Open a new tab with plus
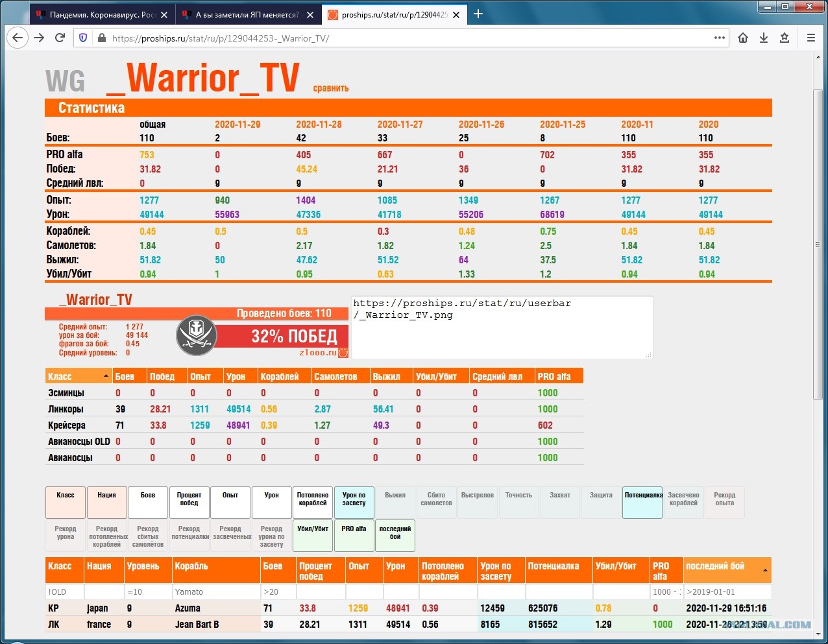Image resolution: width=828 pixels, height=644 pixels. 478,14
